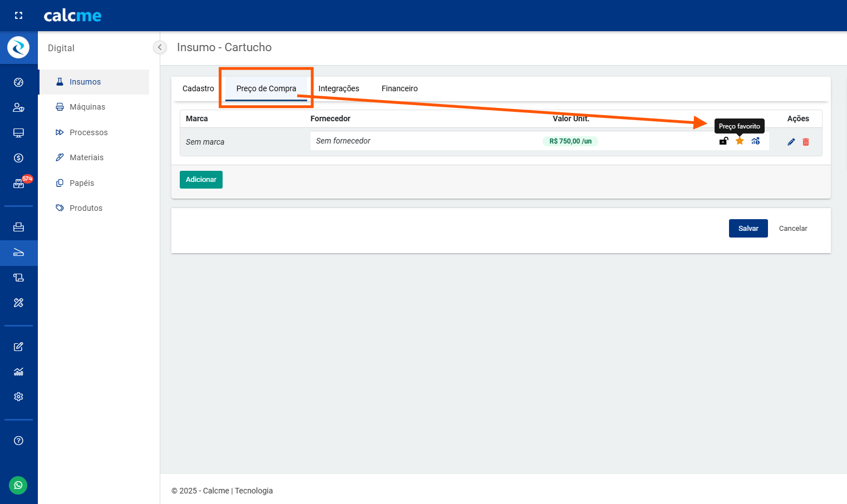Click the Cancelar link
The image size is (847, 504).
coord(792,229)
